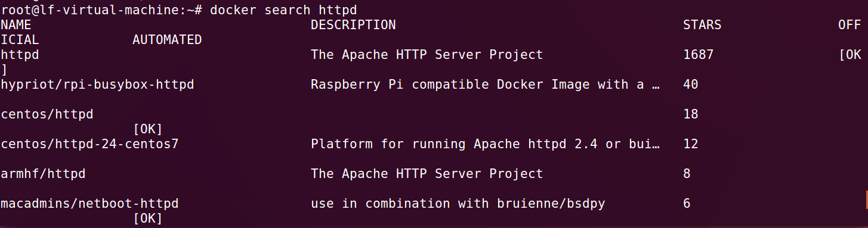This screenshot has width=868, height=228.
Task: Select the DESCRIPTION column header
Action: coord(353,25)
